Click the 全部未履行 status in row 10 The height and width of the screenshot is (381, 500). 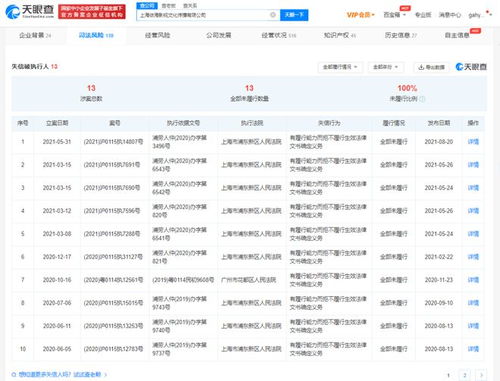(x=394, y=349)
